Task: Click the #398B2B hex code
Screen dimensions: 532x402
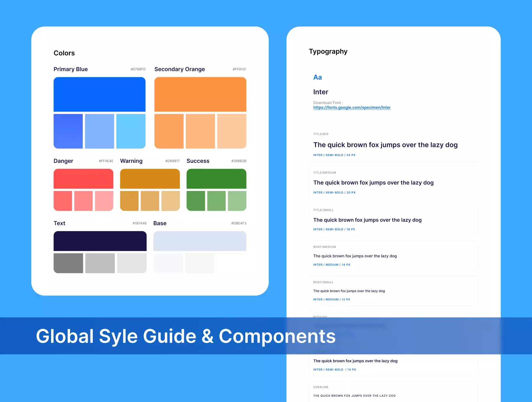Action: 239,161
